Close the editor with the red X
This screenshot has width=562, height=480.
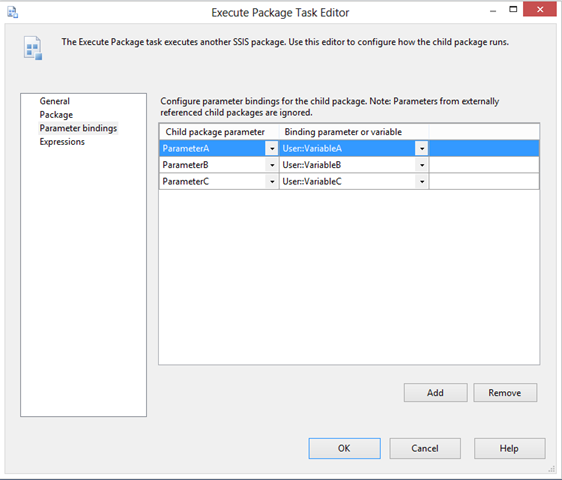540,9
